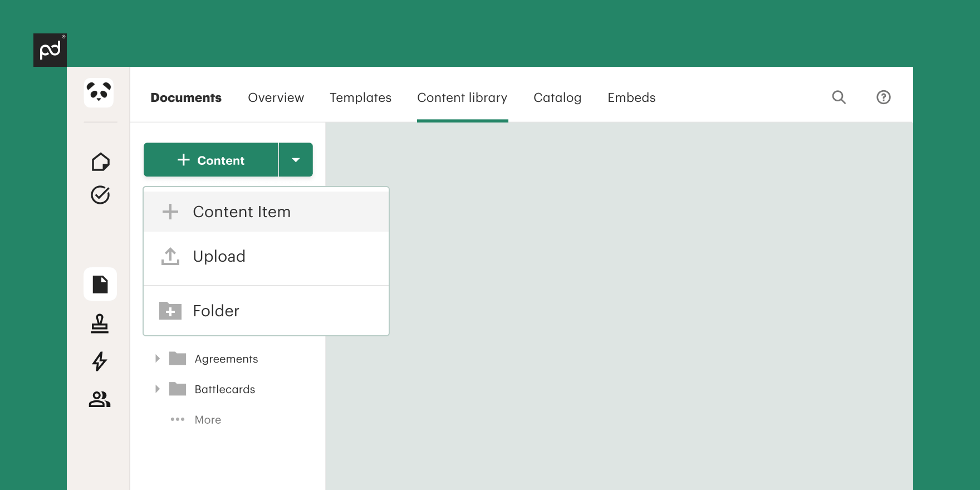The height and width of the screenshot is (490, 980).
Task: Click the PandaDoc logo badge
Action: [50, 50]
